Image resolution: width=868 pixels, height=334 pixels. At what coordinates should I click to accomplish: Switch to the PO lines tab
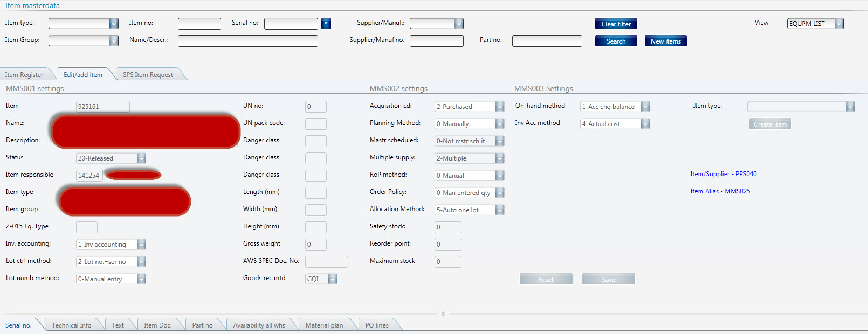tap(377, 325)
